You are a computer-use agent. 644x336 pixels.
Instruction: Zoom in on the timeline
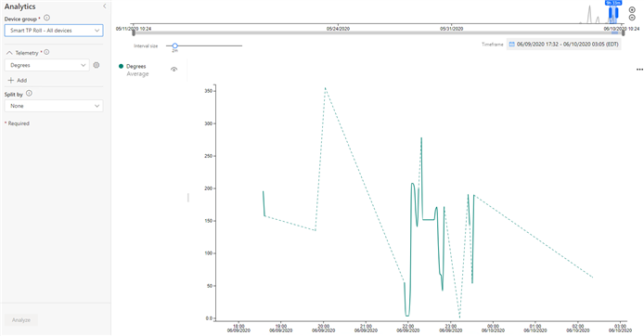pyautogui.click(x=632, y=9)
